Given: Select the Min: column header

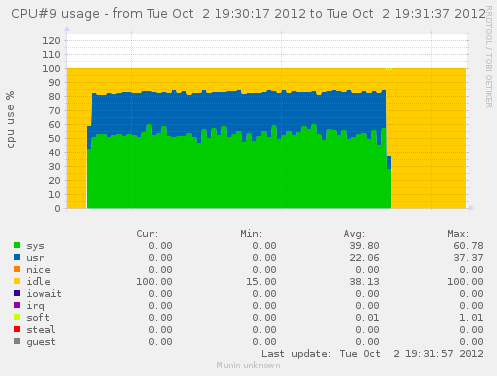Looking at the screenshot, I should tap(251, 234).
